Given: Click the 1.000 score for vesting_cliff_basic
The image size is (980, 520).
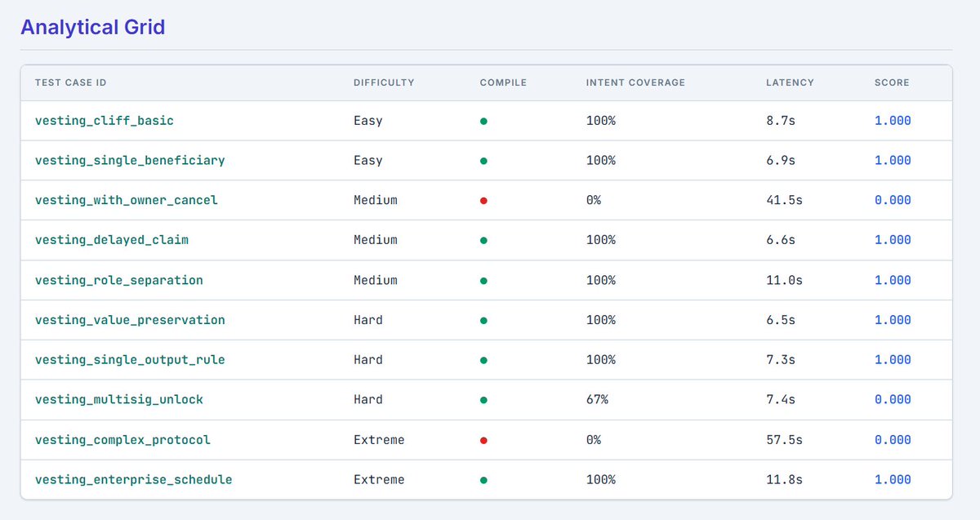Looking at the screenshot, I should coord(893,121).
